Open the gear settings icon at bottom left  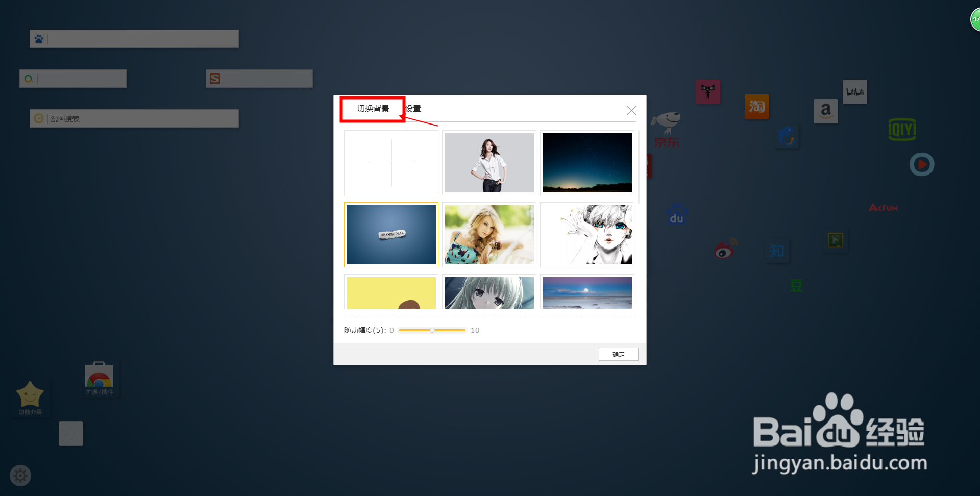[20, 476]
